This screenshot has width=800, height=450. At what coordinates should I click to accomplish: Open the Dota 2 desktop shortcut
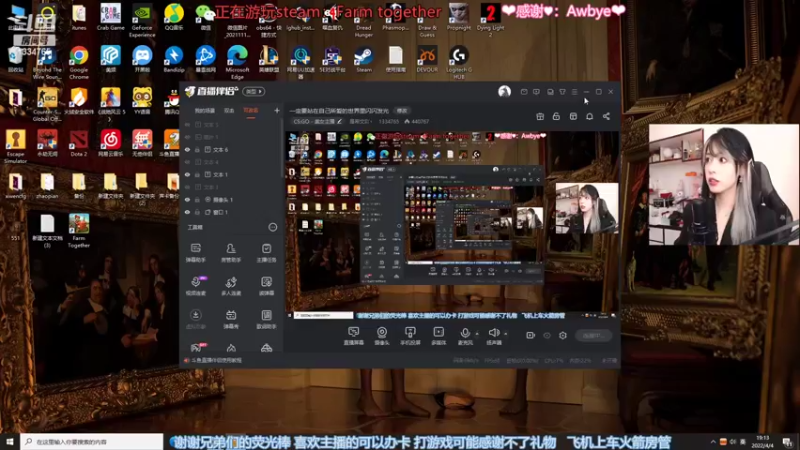coord(79,143)
